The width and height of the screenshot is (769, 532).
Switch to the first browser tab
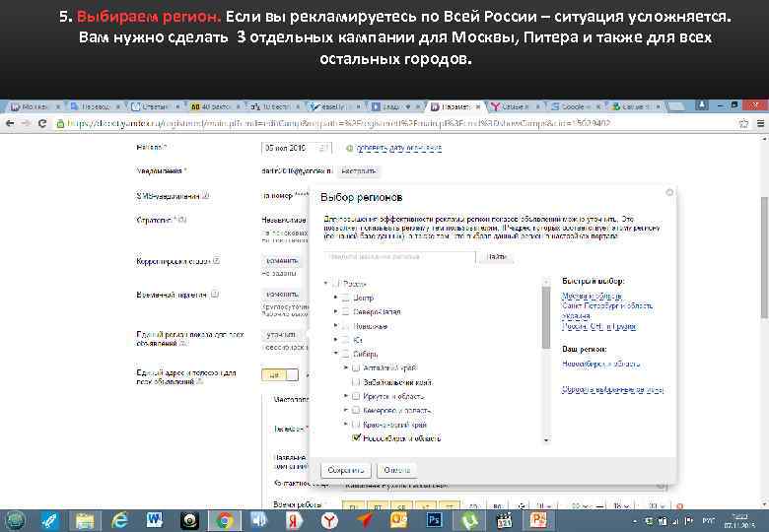tap(35, 106)
